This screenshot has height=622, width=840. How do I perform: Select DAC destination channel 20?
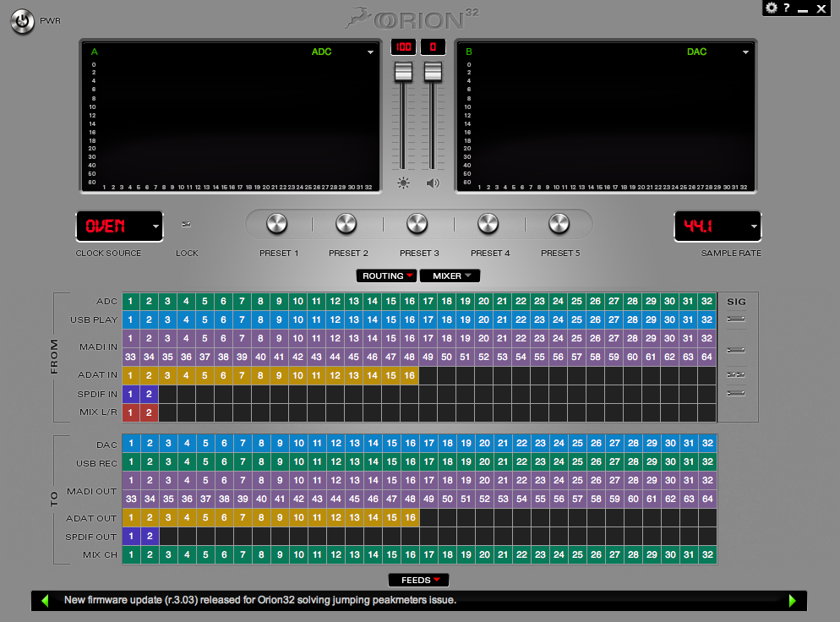484,443
